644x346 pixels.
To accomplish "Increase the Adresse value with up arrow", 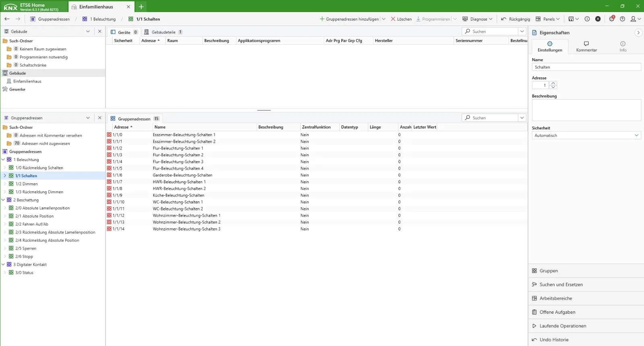I will pyautogui.click(x=553, y=83).
